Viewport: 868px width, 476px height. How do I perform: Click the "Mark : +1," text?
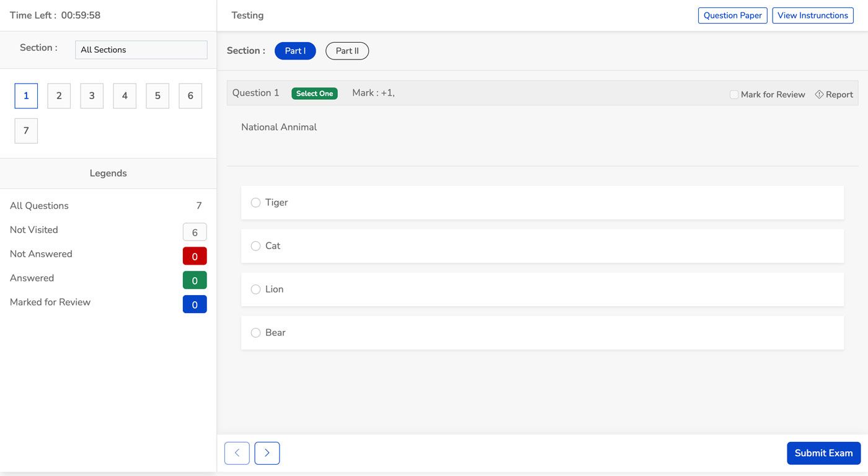coord(373,93)
